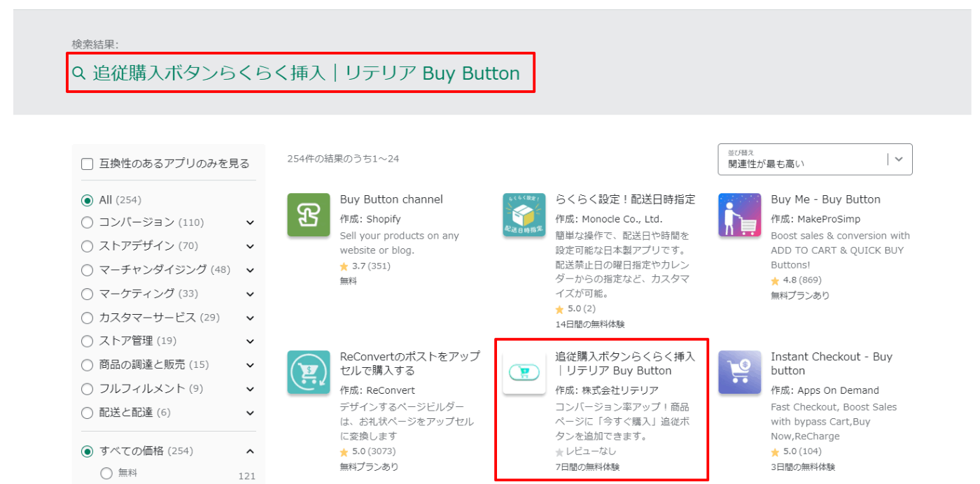The width and height of the screenshot is (980, 484).
Task: Open the 追従購入ボタンらくらく挿入 app icon
Action: pos(524,372)
